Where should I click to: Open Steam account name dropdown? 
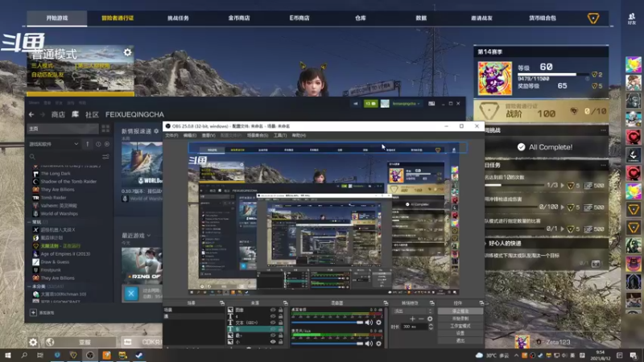click(x=407, y=104)
